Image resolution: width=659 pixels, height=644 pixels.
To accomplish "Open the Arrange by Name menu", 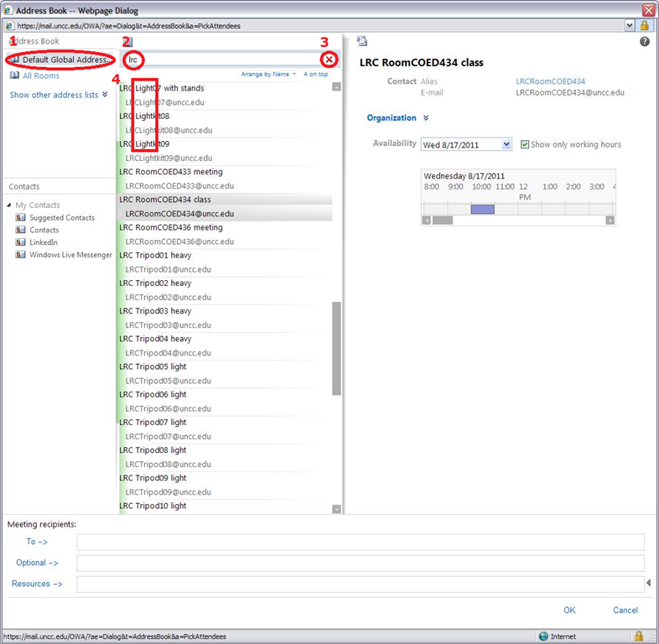I will (x=267, y=75).
